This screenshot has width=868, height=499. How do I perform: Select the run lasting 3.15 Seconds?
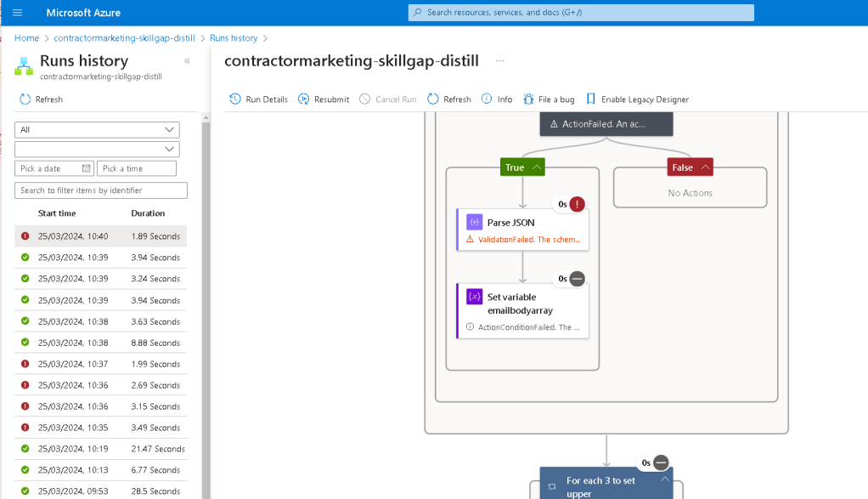pyautogui.click(x=101, y=406)
